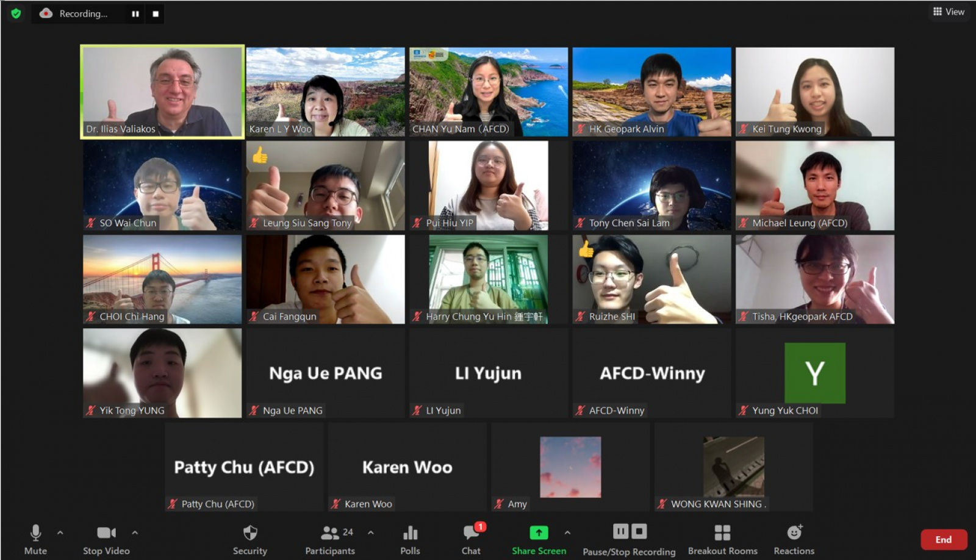Image resolution: width=976 pixels, height=560 pixels.
Task: Click the green encryption shield icon
Action: point(16,13)
